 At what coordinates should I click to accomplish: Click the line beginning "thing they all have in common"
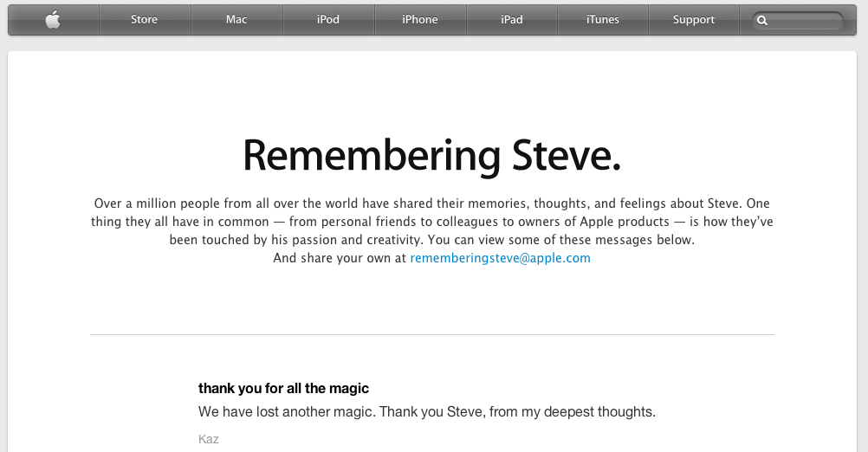431,222
